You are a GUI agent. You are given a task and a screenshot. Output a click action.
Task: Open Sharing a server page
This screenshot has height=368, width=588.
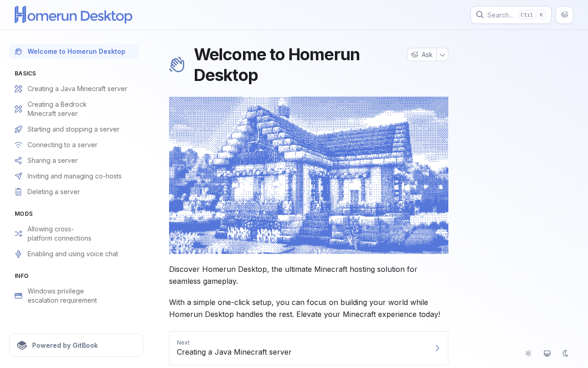pos(74,161)
